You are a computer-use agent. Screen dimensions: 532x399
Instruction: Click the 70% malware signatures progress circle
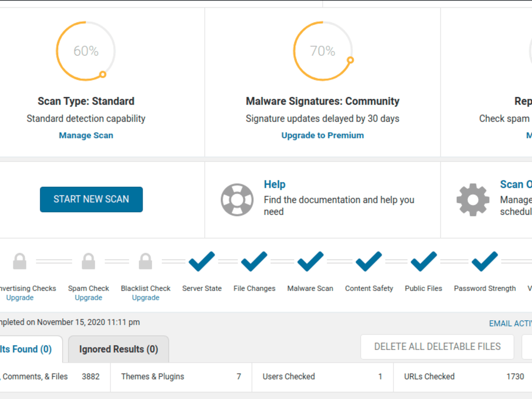pos(323,51)
